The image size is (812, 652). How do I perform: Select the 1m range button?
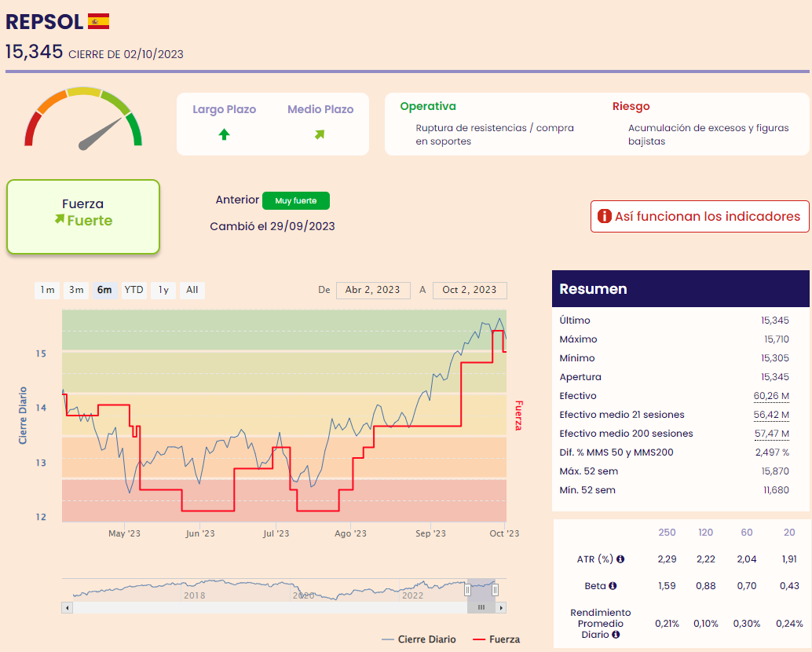[47, 290]
